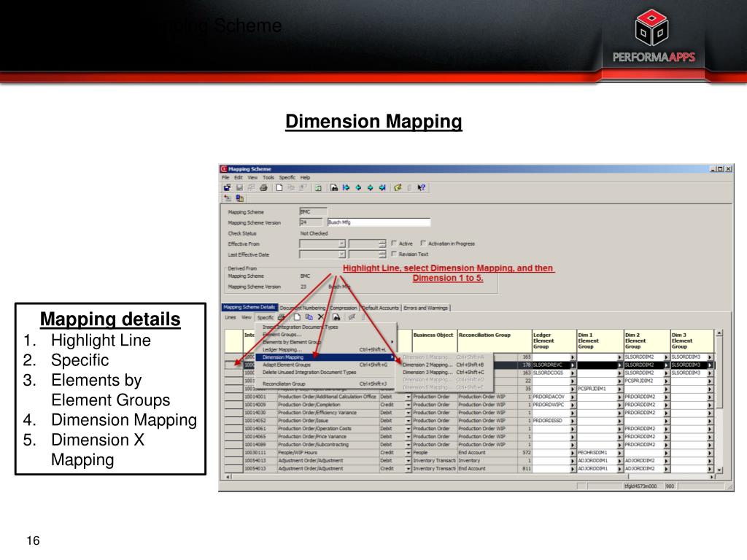This screenshot has height=560, width=747.
Task: Click the yellow note toolbar icon
Action: pos(398,187)
